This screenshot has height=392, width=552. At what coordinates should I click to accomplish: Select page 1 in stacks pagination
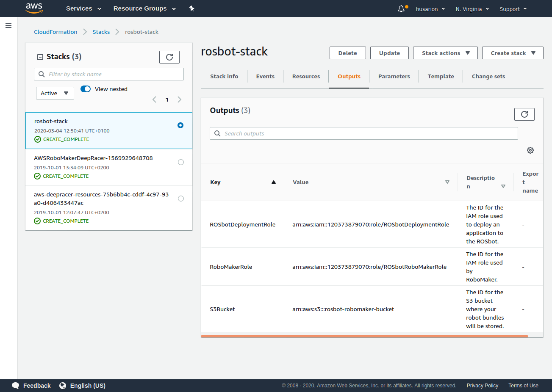click(x=167, y=99)
